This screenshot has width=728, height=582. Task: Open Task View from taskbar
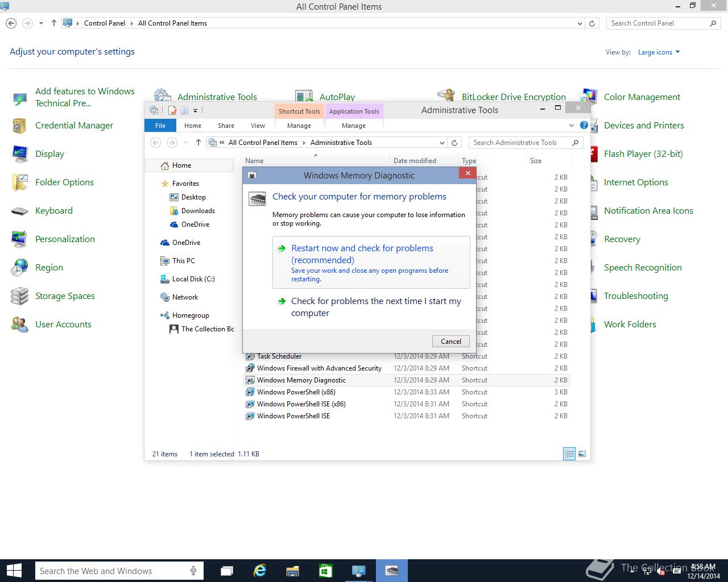(x=227, y=571)
